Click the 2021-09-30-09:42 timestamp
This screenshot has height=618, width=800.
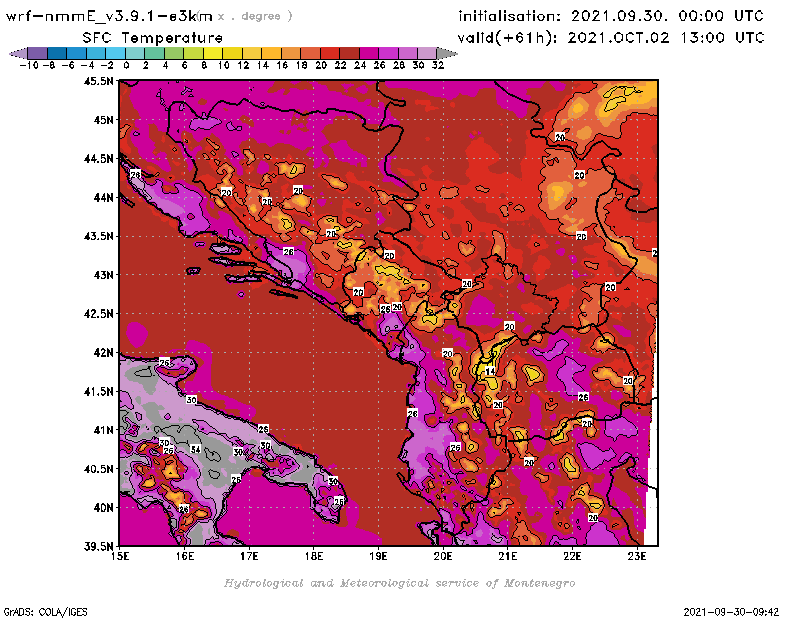click(731, 612)
